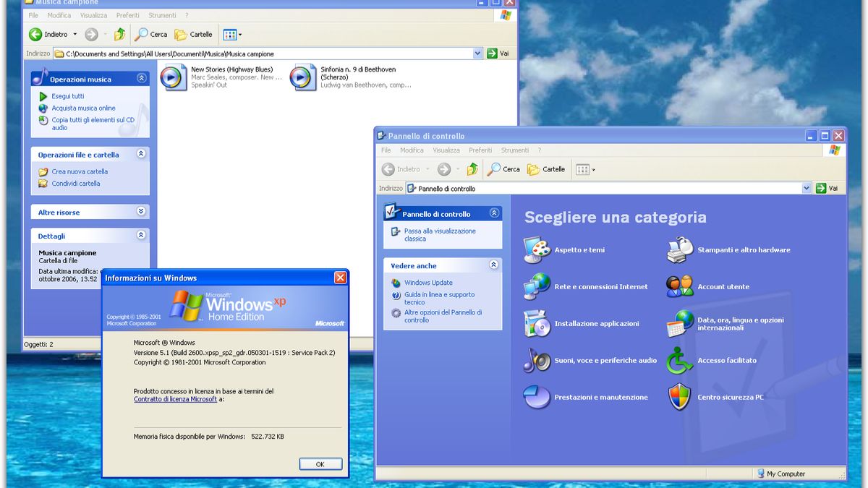The image size is (868, 488).
Task: Click Passa alla visualizzazione classica link
Action: (x=440, y=235)
